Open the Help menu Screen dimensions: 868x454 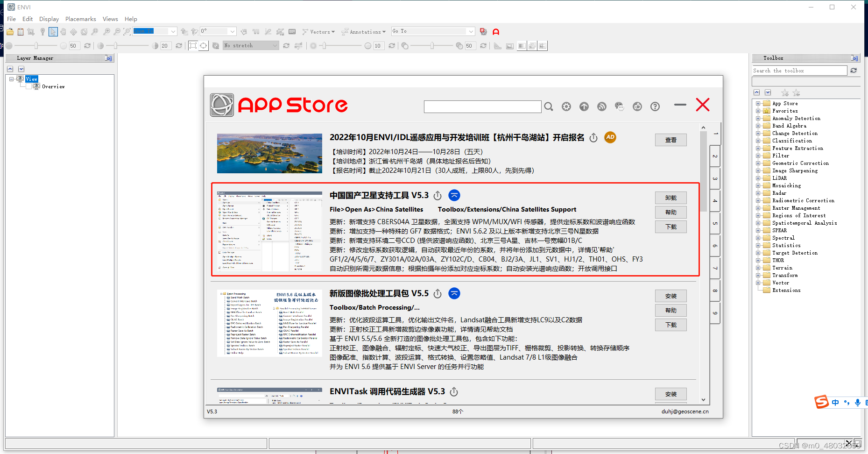(x=131, y=19)
